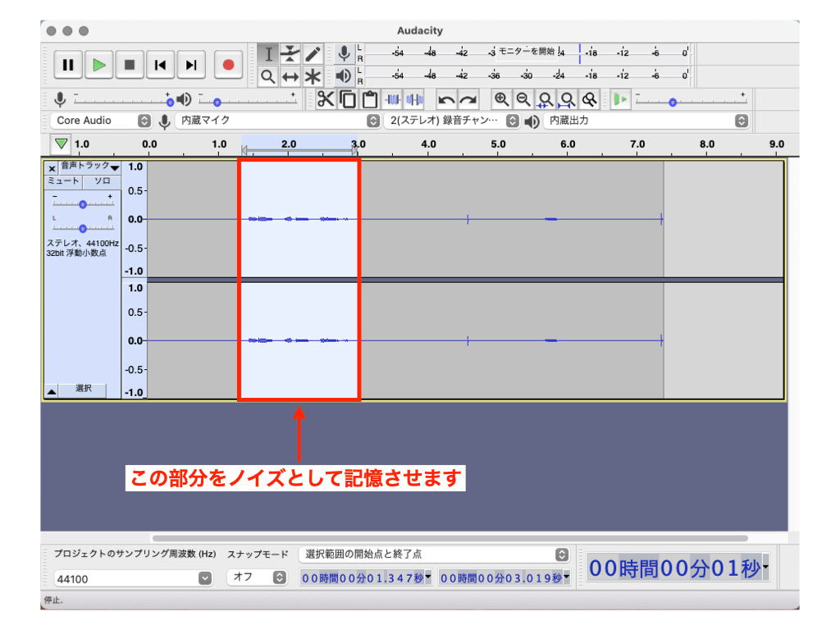
Task: Fit whole project in window
Action: tap(568, 99)
